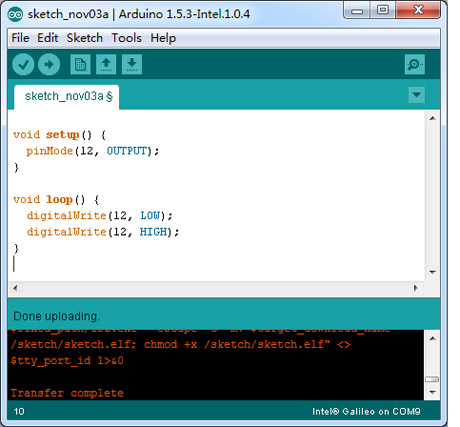Click the OUTPUT keyword
This screenshot has height=427, width=460.
(x=127, y=151)
